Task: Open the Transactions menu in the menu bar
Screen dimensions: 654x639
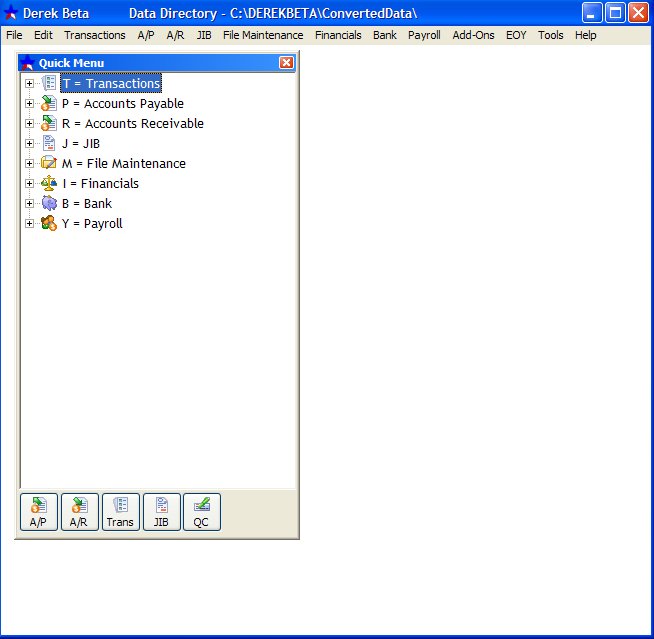Action: point(95,35)
